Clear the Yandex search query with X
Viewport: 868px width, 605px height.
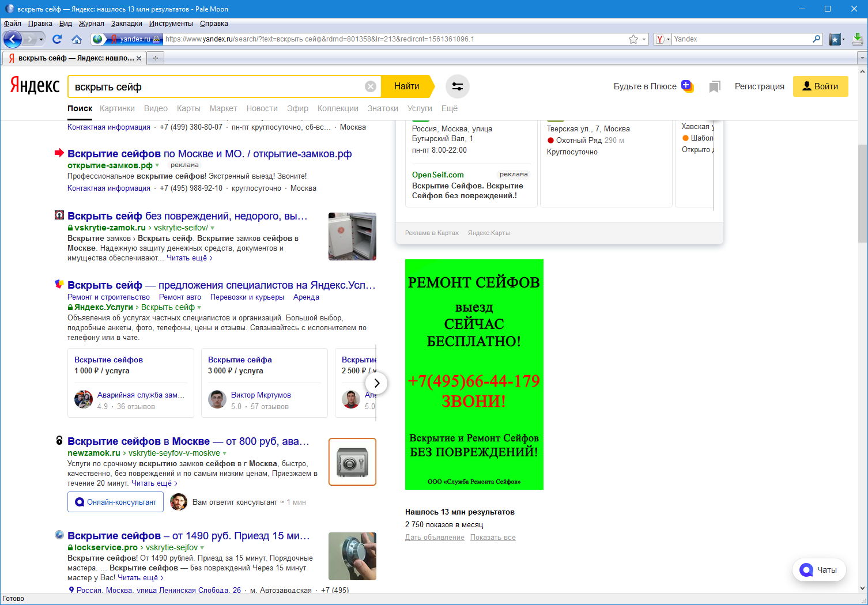(371, 86)
